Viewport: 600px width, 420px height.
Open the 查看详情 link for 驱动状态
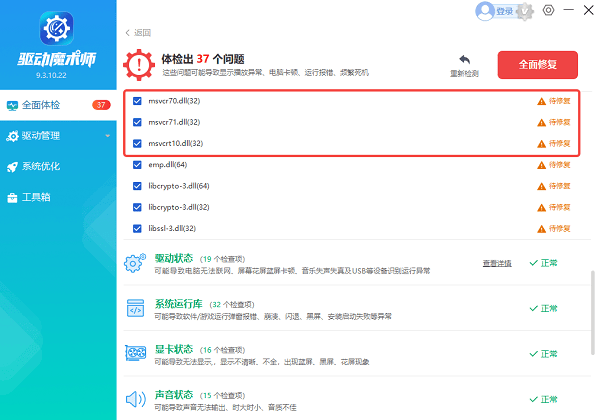[497, 263]
